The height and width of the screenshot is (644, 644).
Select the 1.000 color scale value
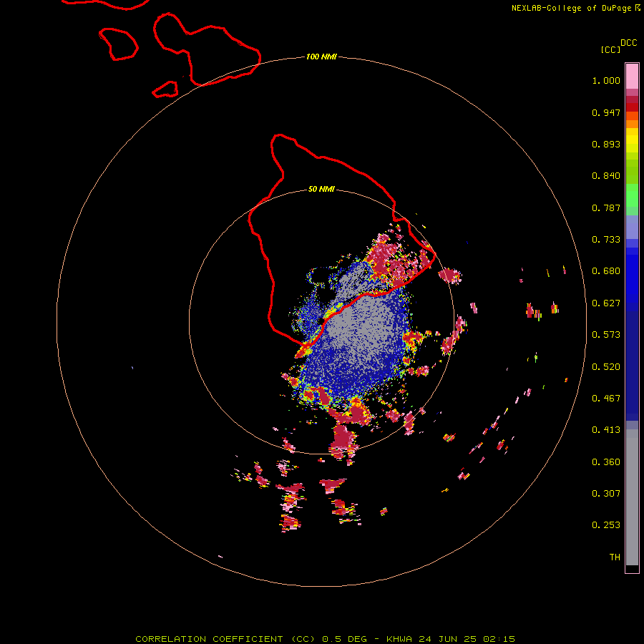(x=606, y=80)
